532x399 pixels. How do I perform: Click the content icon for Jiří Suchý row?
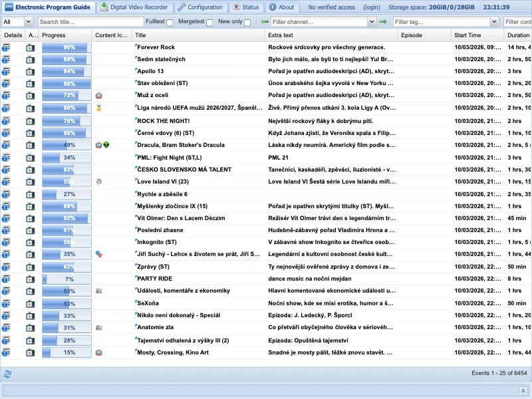pos(98,254)
